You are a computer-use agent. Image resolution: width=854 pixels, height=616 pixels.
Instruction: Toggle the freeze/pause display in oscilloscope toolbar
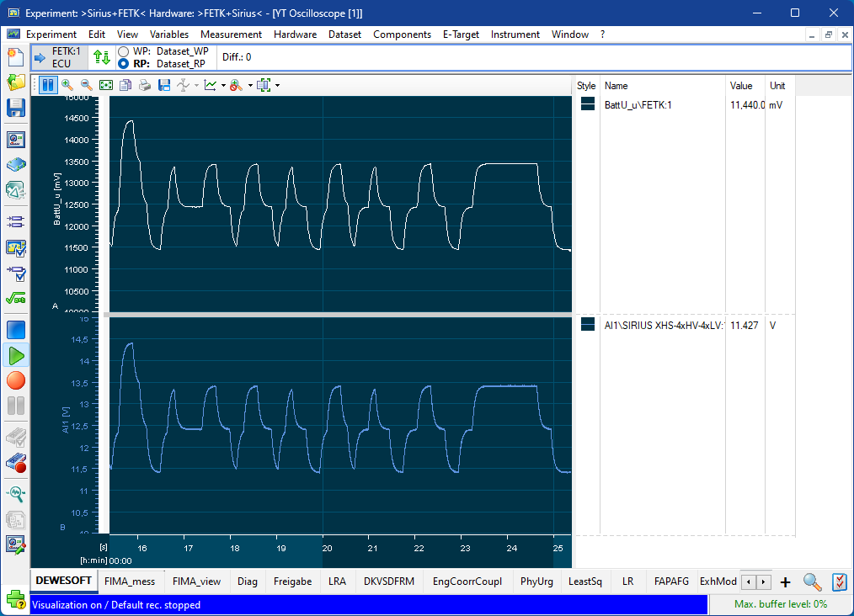48,84
